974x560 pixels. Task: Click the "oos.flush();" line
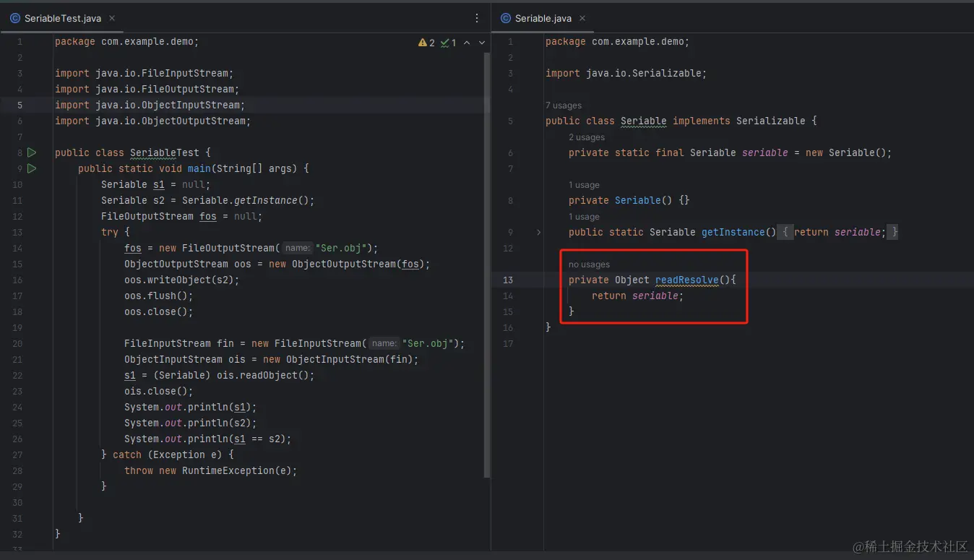tap(159, 296)
